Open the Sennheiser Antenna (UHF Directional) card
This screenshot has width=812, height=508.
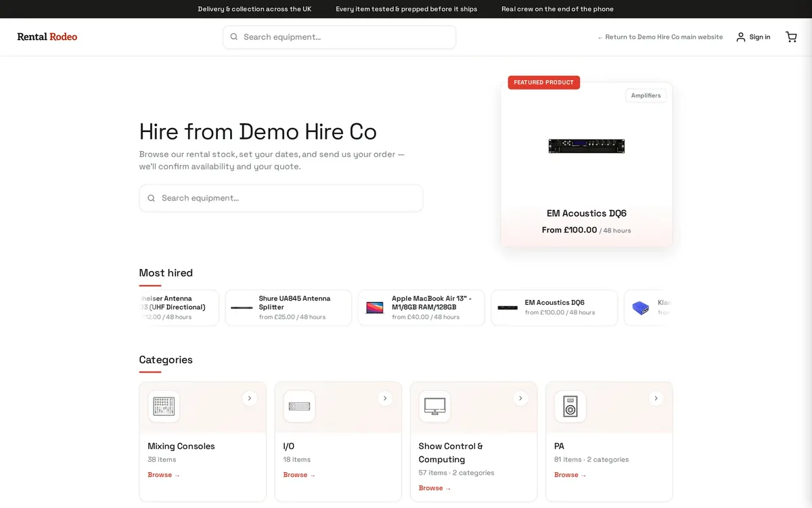click(179, 308)
